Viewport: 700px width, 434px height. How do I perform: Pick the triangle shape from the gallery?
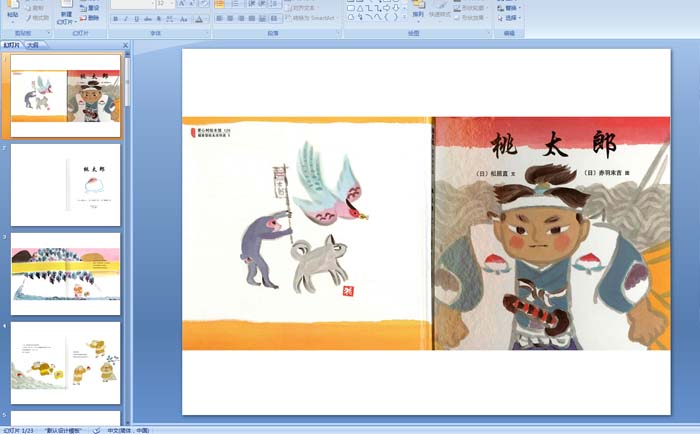360,8
